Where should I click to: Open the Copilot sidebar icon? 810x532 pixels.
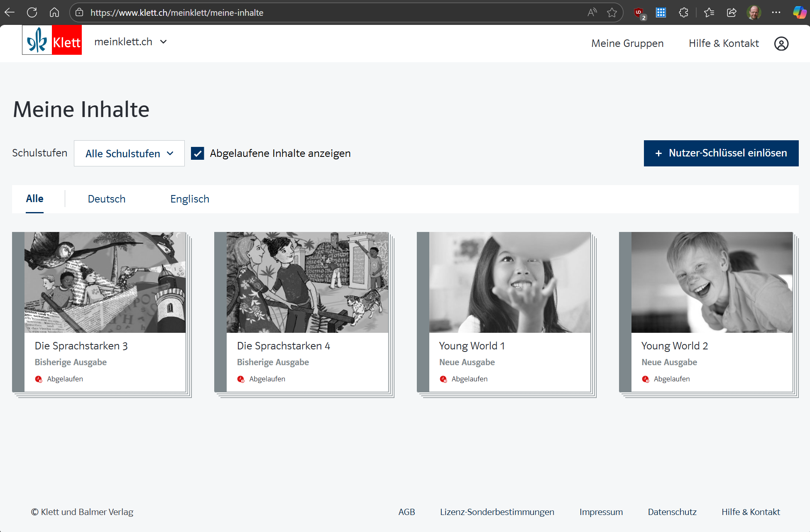[x=799, y=12]
